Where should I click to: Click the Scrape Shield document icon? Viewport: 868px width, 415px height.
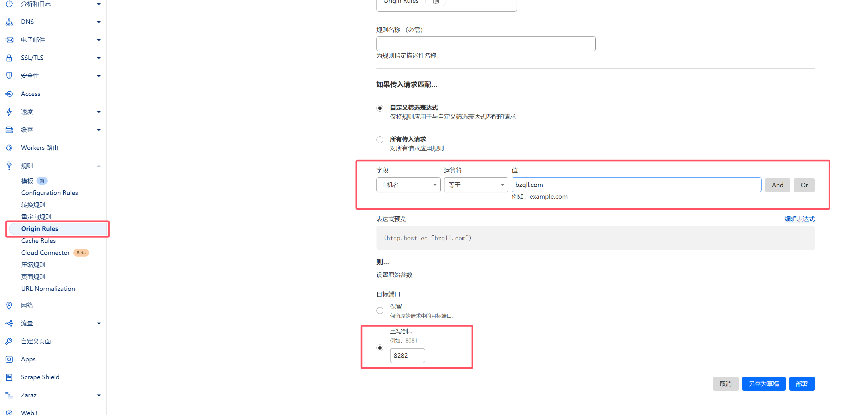click(9, 377)
